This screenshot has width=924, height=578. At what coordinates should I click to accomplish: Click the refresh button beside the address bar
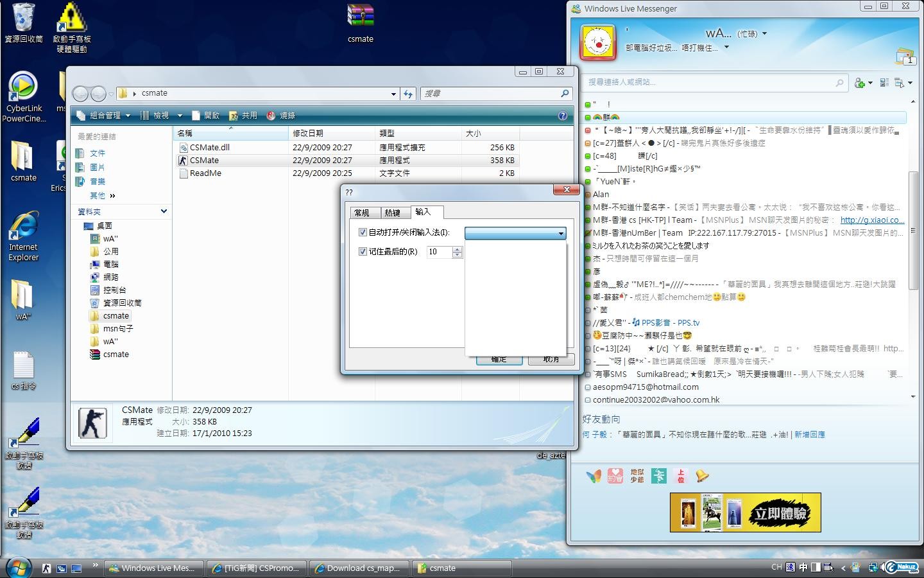pos(408,94)
